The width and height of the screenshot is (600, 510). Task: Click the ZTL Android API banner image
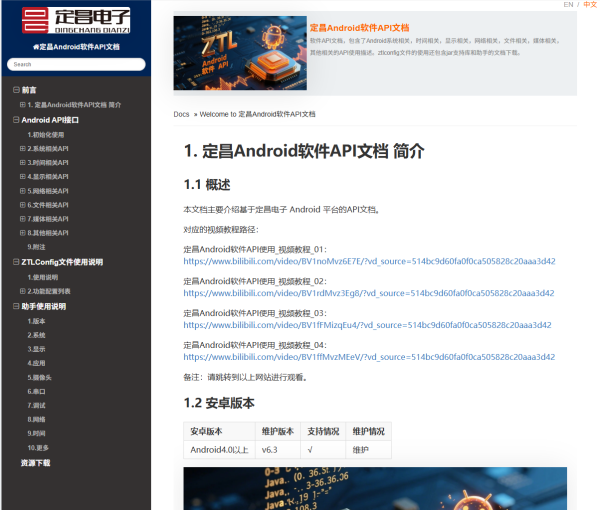[x=240, y=53]
